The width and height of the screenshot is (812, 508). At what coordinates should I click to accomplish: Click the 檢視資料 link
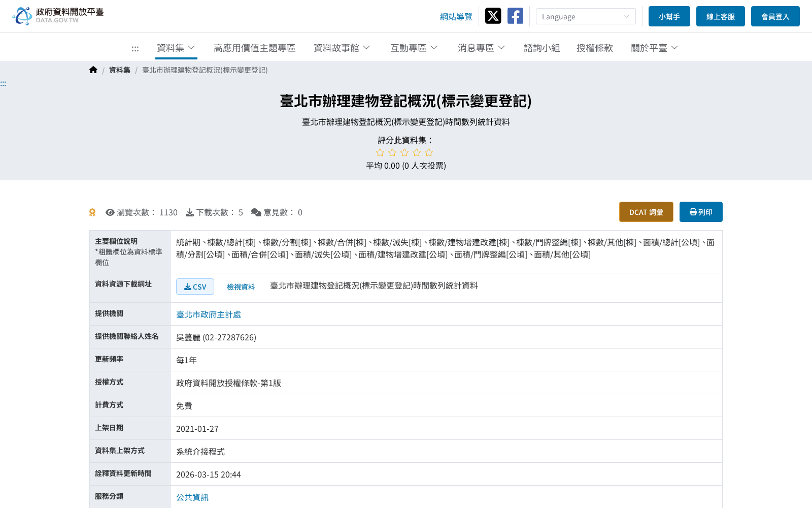click(x=241, y=287)
